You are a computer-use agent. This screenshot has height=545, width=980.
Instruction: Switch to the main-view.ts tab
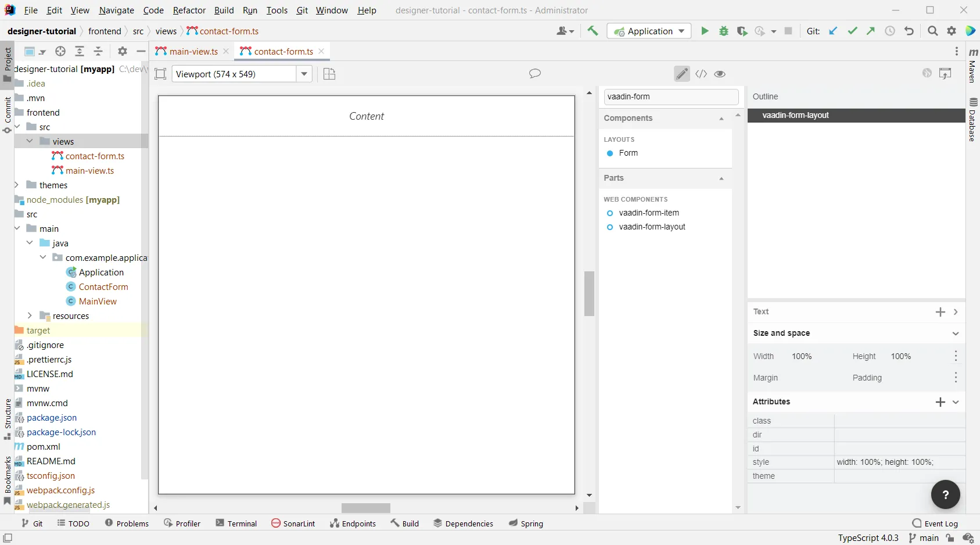(x=192, y=51)
